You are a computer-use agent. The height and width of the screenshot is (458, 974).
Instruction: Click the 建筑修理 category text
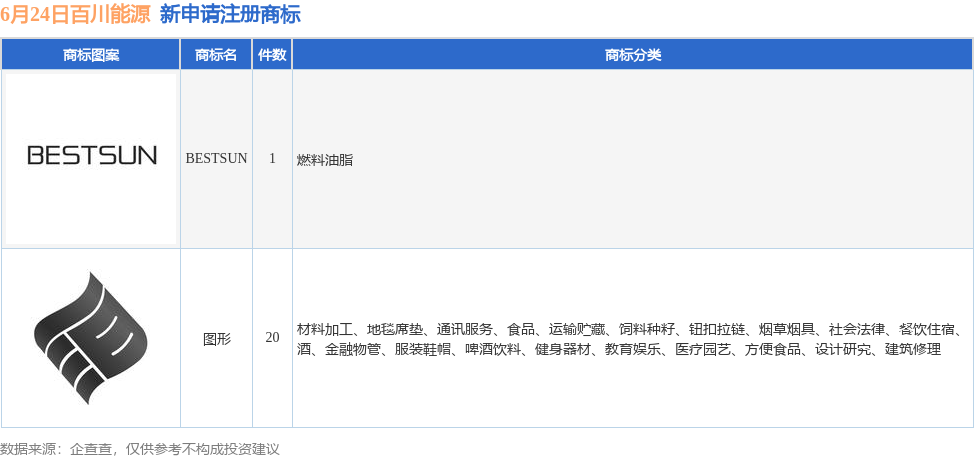point(913,349)
